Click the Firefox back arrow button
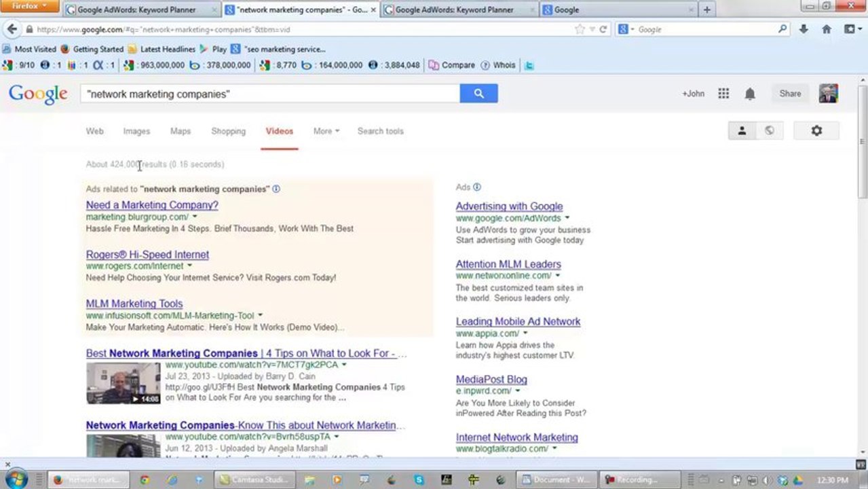 (12, 29)
